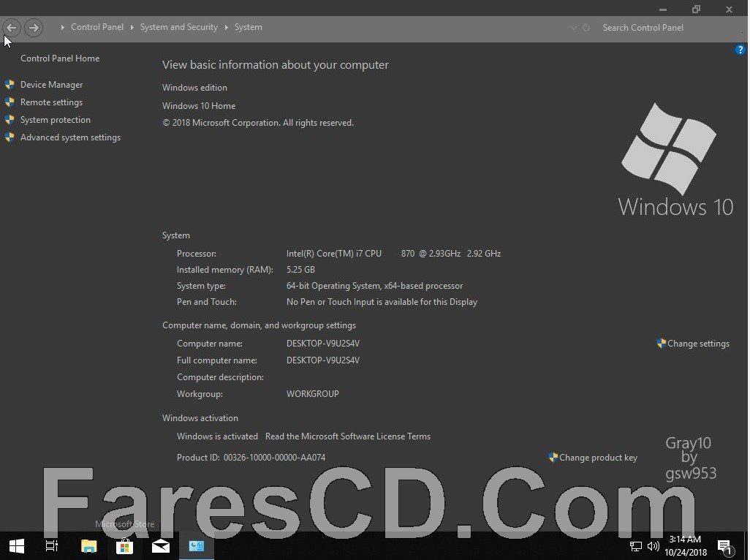Click the shield icon next to Device Manager
The width and height of the screenshot is (750, 560).
[10, 85]
